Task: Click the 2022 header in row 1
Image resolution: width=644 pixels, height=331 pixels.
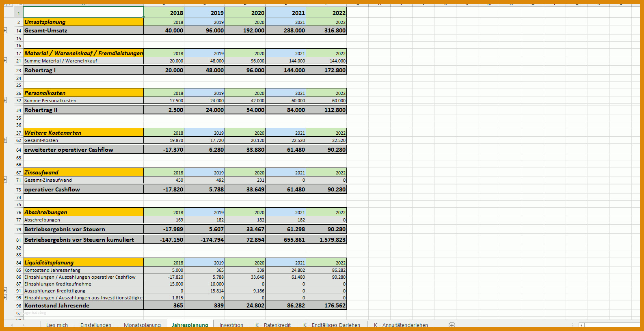Action: [x=326, y=13]
